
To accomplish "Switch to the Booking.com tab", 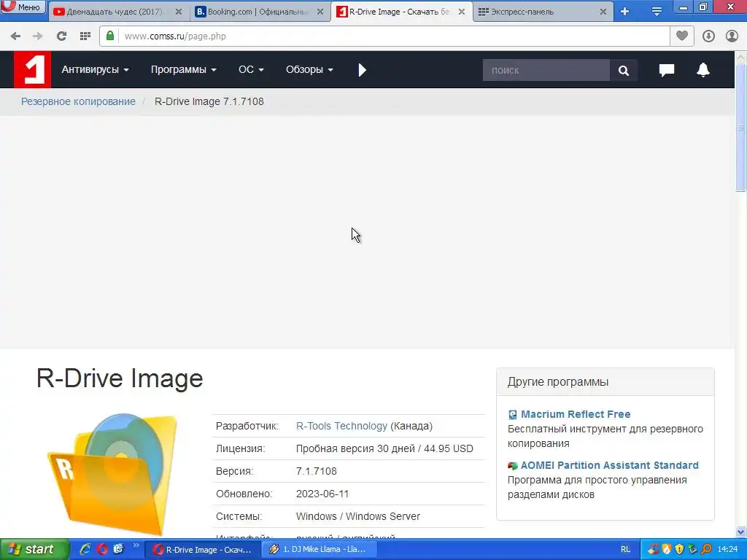I will [x=260, y=12].
